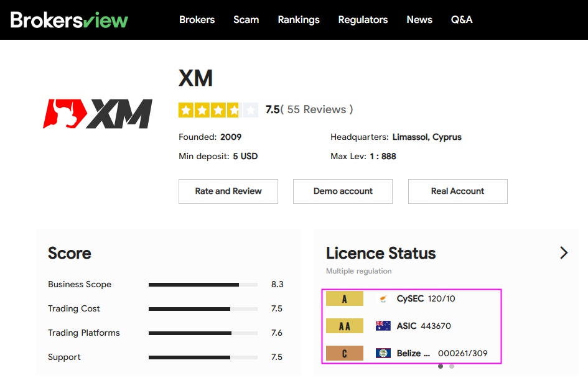The height and width of the screenshot is (378, 588).
Task: Click the XM broker title
Action: [196, 78]
